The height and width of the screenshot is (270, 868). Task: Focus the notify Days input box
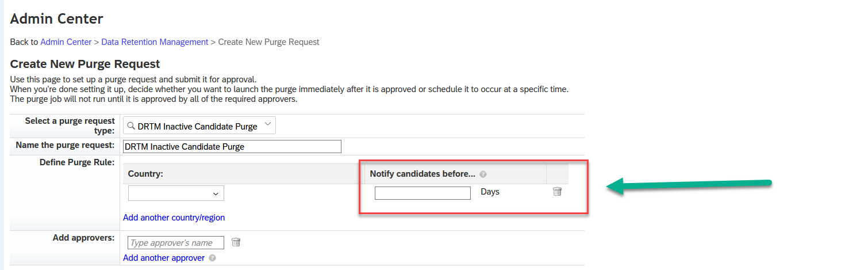423,193
